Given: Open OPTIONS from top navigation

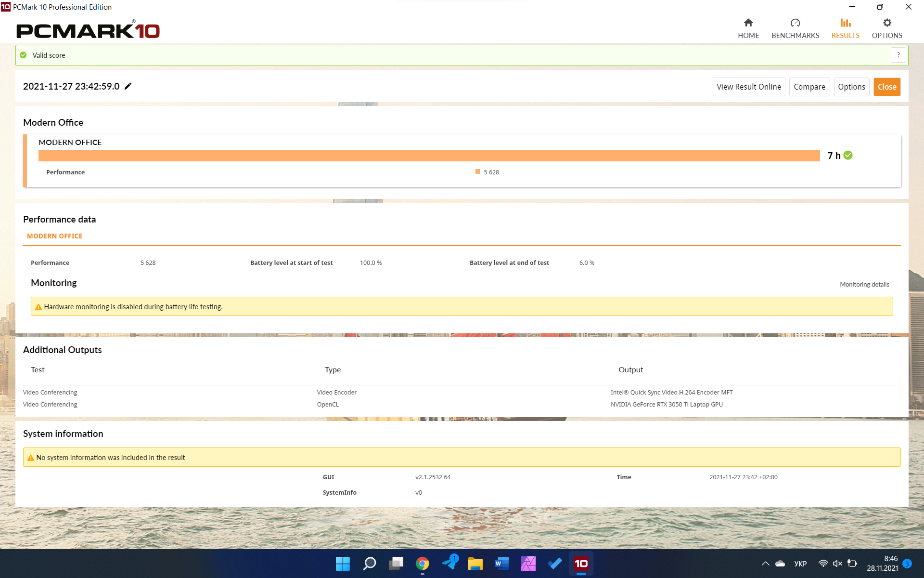Looking at the screenshot, I should pyautogui.click(x=887, y=29).
